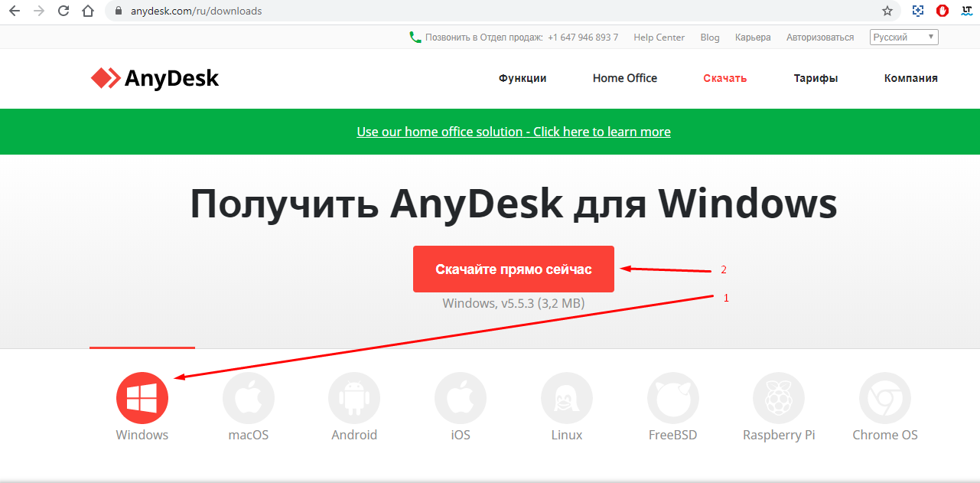This screenshot has width=980, height=483.
Task: Open browser home page icon
Action: pos(89,11)
